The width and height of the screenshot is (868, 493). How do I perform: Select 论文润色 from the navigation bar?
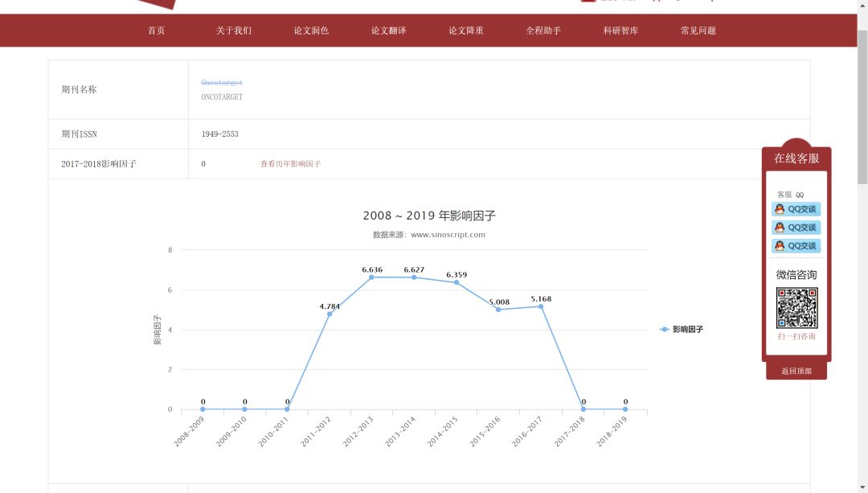pyautogui.click(x=310, y=31)
